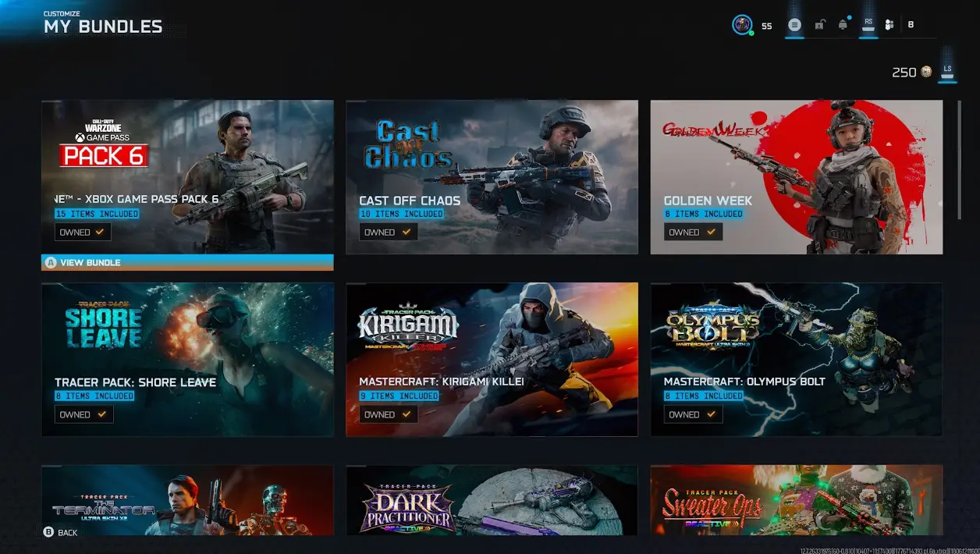Screen dimensions: 980x554
Task: Click the player level 55 text
Action: [x=766, y=26]
